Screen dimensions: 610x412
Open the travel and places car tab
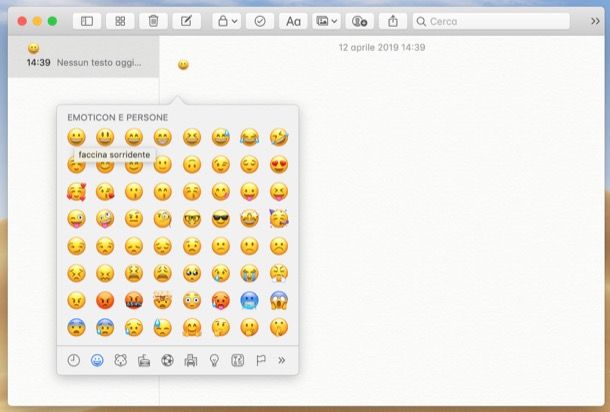pyautogui.click(x=191, y=361)
